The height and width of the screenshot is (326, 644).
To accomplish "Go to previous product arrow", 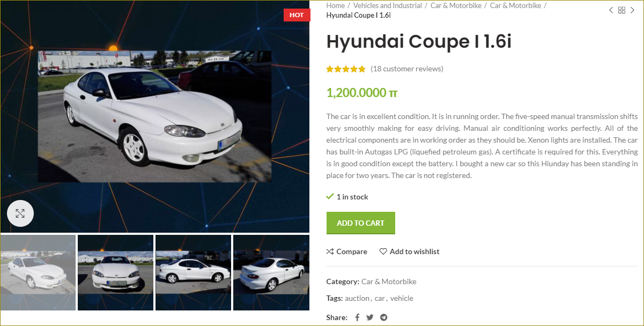I will (611, 10).
